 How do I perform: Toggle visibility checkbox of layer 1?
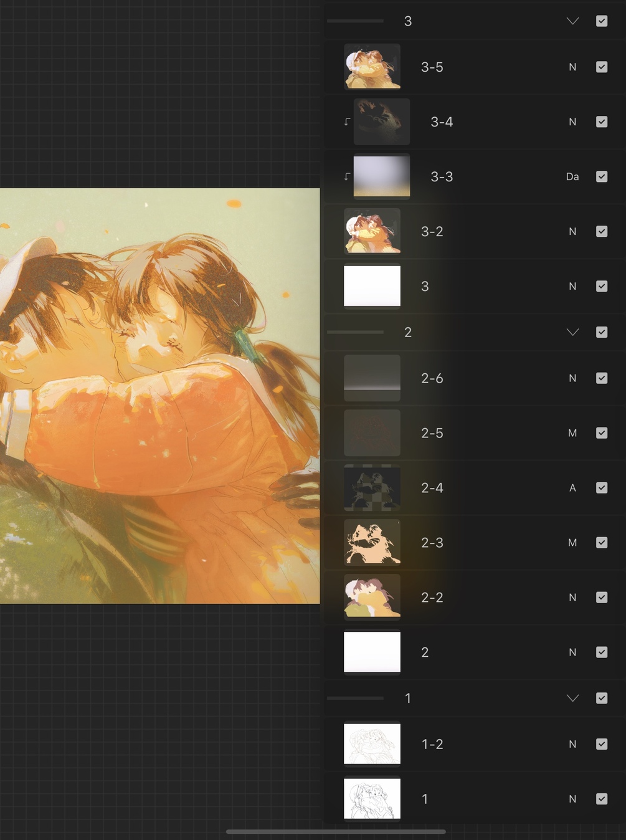(x=602, y=799)
